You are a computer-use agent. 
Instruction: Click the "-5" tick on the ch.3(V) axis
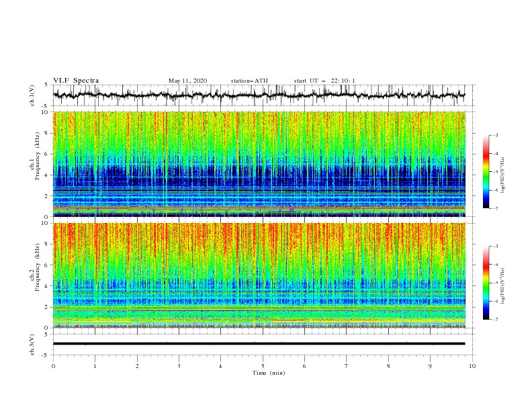(46, 355)
